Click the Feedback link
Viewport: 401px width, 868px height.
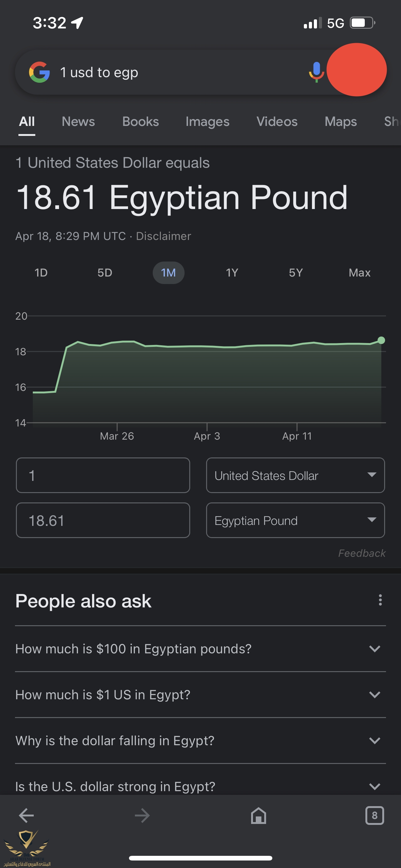click(362, 553)
